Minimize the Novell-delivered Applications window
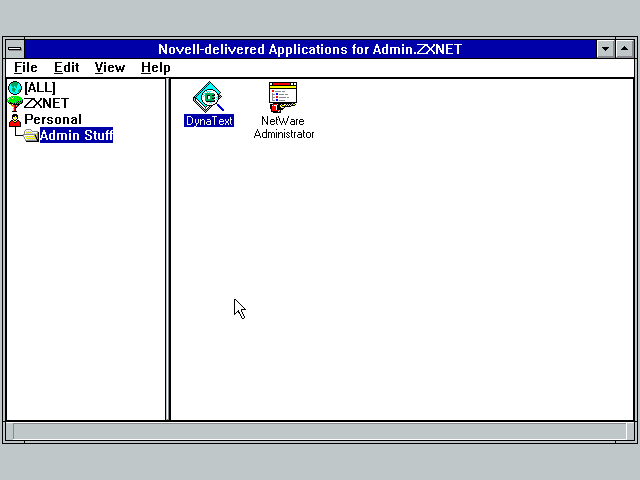The height and width of the screenshot is (480, 640). click(x=605, y=49)
